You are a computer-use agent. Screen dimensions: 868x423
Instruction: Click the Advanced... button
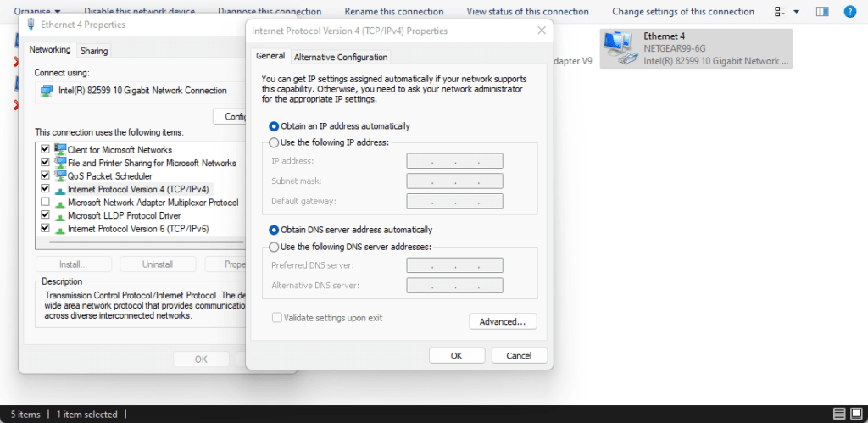pos(503,322)
